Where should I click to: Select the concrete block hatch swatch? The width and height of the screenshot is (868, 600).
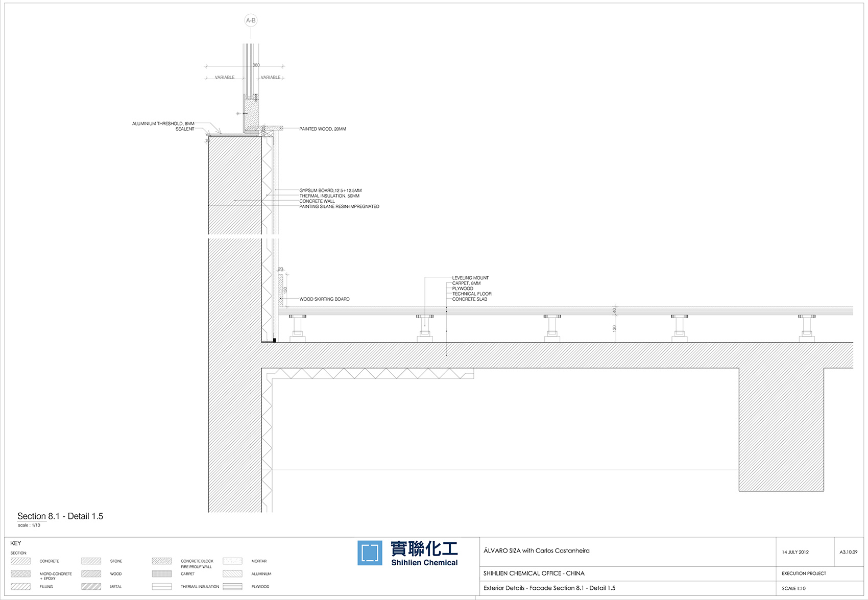click(162, 561)
